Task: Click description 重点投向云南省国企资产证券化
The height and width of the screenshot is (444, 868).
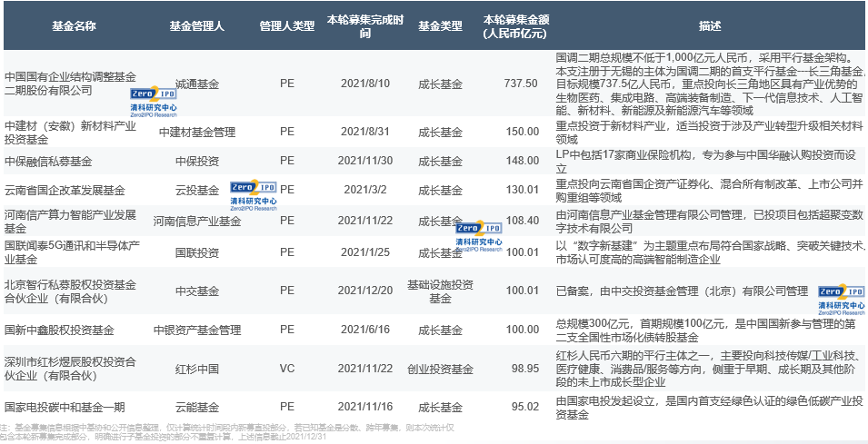Action: coord(710,191)
